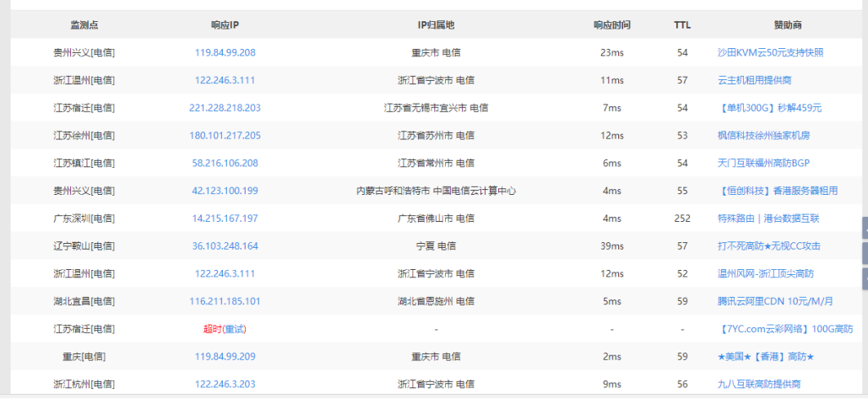Click location 江苏省常州市 电信

[436, 164]
